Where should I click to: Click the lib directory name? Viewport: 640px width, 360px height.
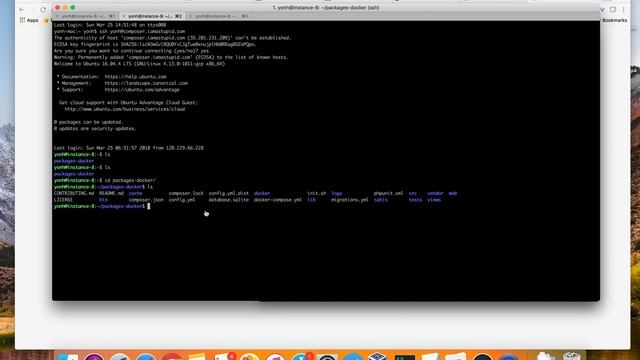311,200
